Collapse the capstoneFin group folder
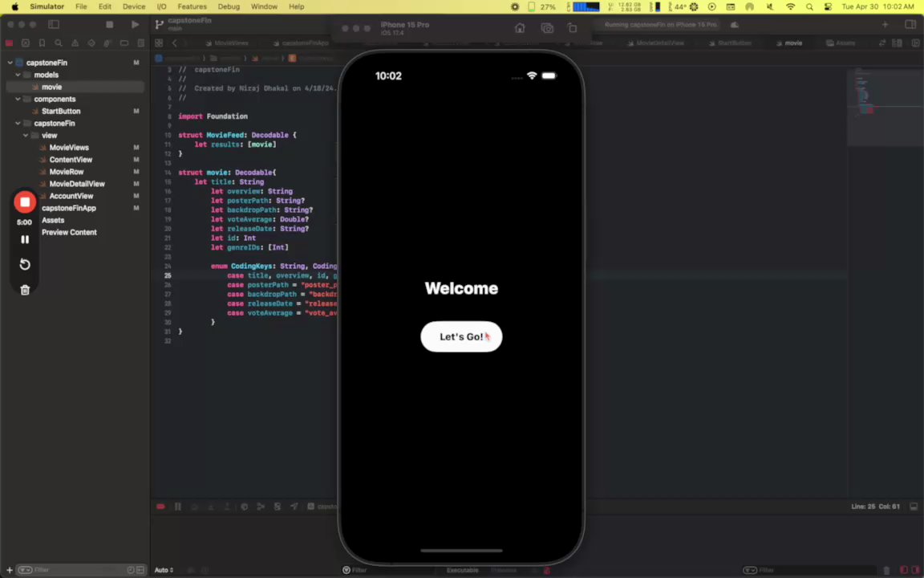The width and height of the screenshot is (924, 578). pyautogui.click(x=18, y=124)
